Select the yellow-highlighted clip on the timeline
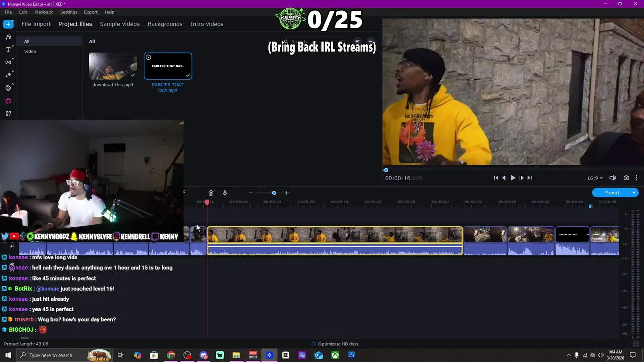The image size is (644, 362). (x=335, y=241)
